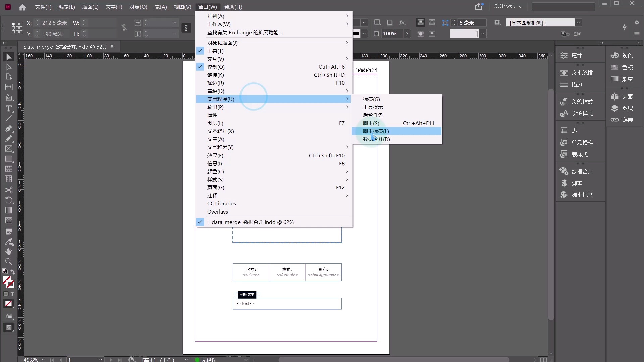Click CC Libraries menu entry
Screen dimensions: 644x362
pyautogui.click(x=274, y=203)
